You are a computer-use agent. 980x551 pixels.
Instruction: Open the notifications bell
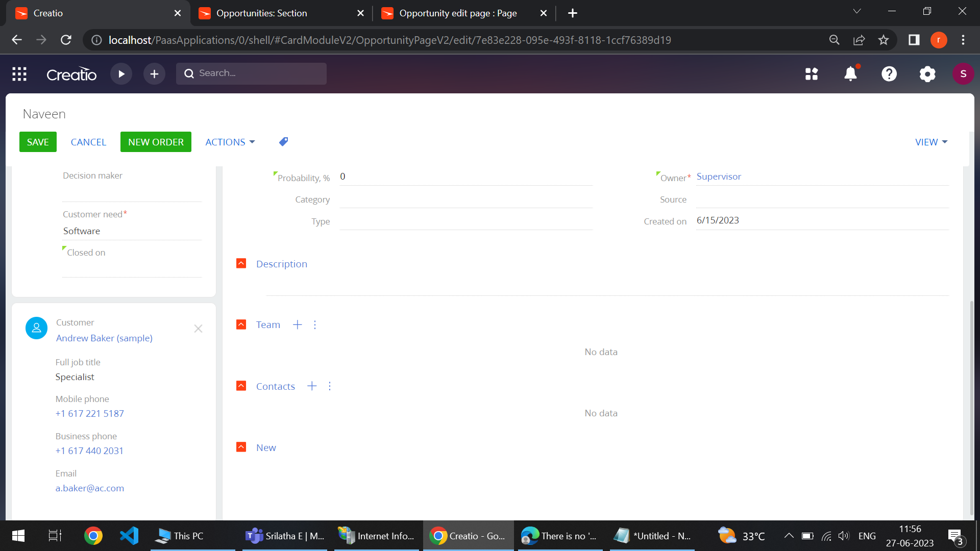pyautogui.click(x=850, y=74)
